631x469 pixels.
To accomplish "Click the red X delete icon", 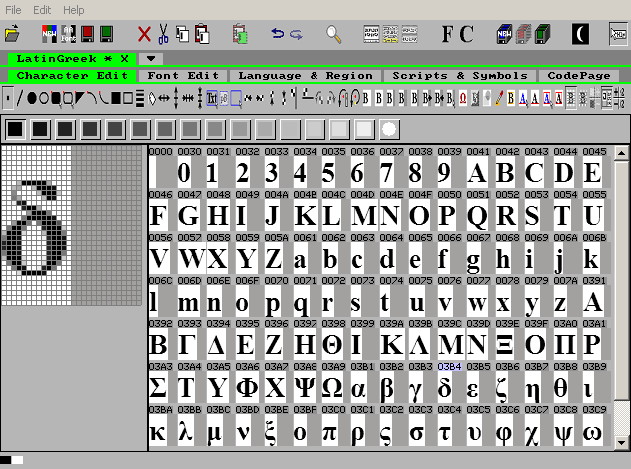I will point(144,34).
